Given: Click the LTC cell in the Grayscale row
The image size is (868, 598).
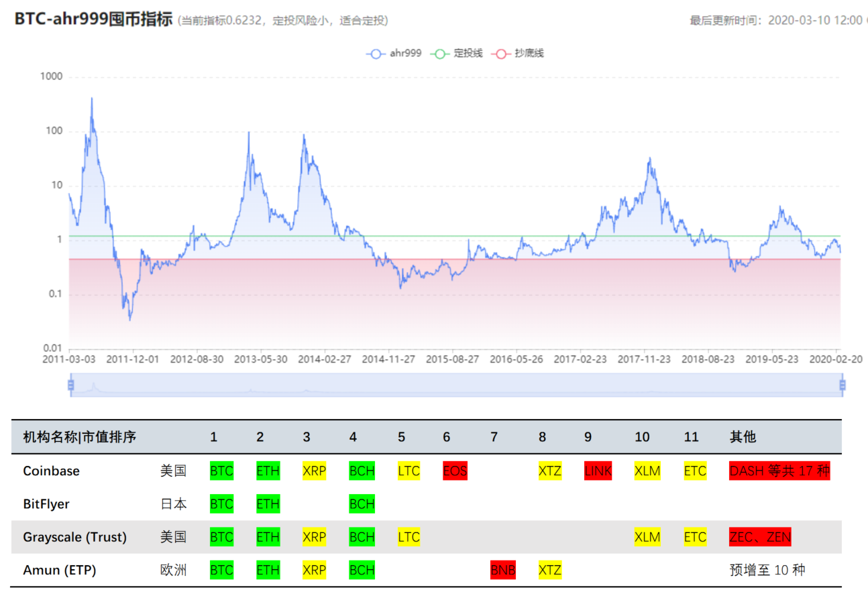Looking at the screenshot, I should tap(409, 537).
